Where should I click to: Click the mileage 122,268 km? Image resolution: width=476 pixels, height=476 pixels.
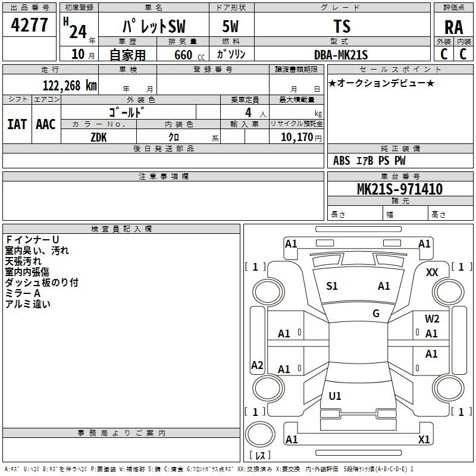click(x=70, y=86)
